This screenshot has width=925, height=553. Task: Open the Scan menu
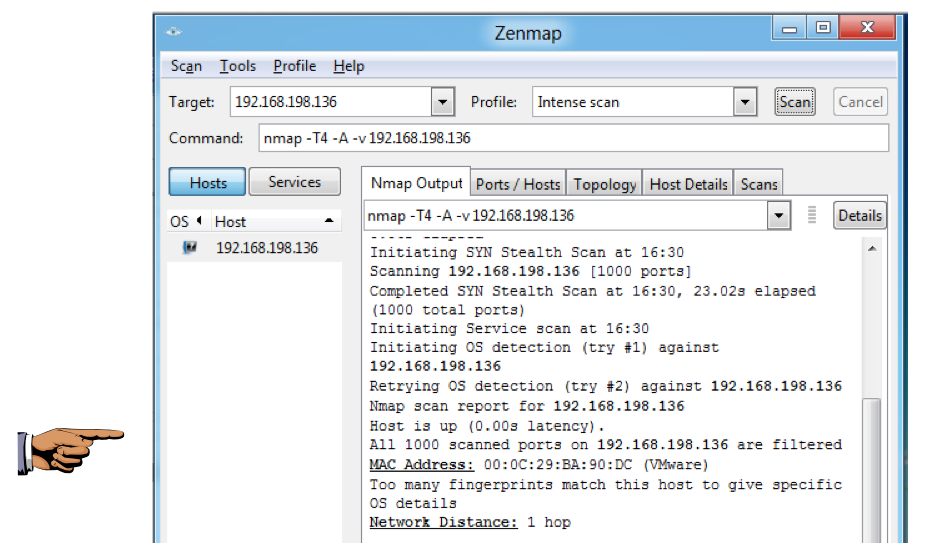(186, 66)
